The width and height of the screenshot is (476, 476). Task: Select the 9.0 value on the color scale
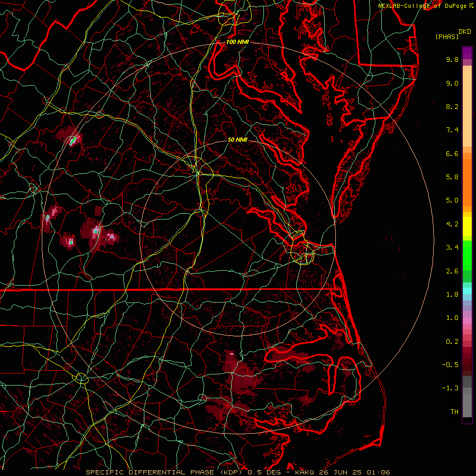pos(452,83)
